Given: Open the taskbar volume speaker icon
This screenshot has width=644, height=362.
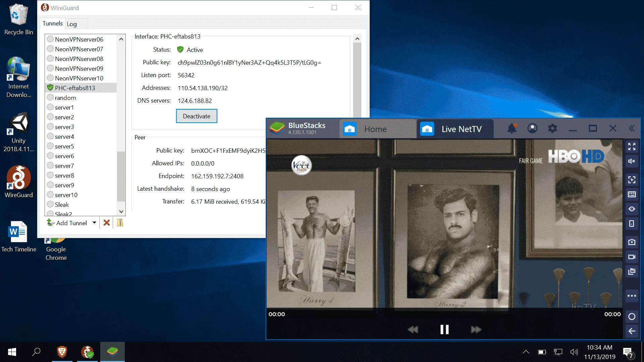Looking at the screenshot, I should coord(574,352).
